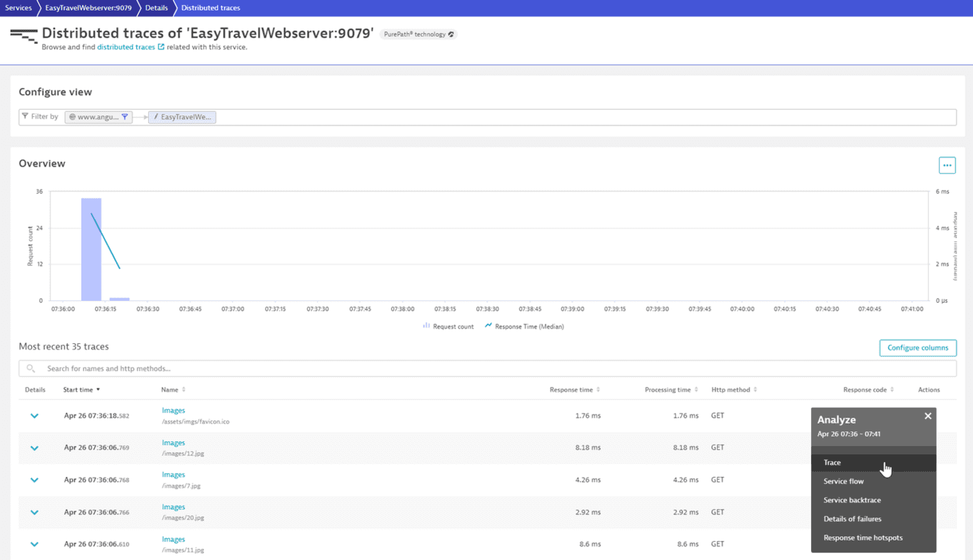Screen dimensions: 973x560
Task: Click the distributed traces header logo icon
Action: pos(22,35)
